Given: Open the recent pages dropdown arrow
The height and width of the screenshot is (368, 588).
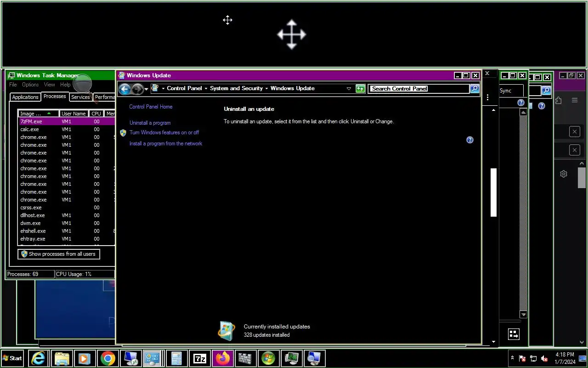Looking at the screenshot, I should pyautogui.click(x=146, y=89).
